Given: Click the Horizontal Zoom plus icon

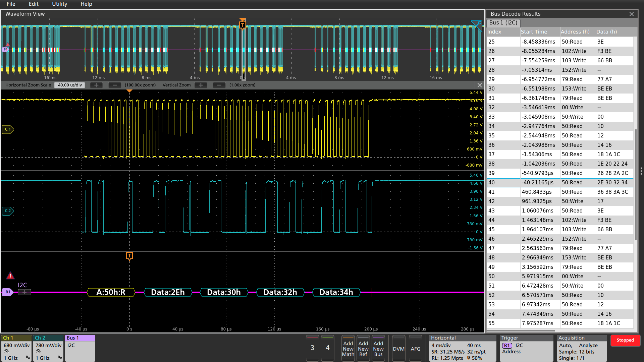Looking at the screenshot, I should [96, 85].
